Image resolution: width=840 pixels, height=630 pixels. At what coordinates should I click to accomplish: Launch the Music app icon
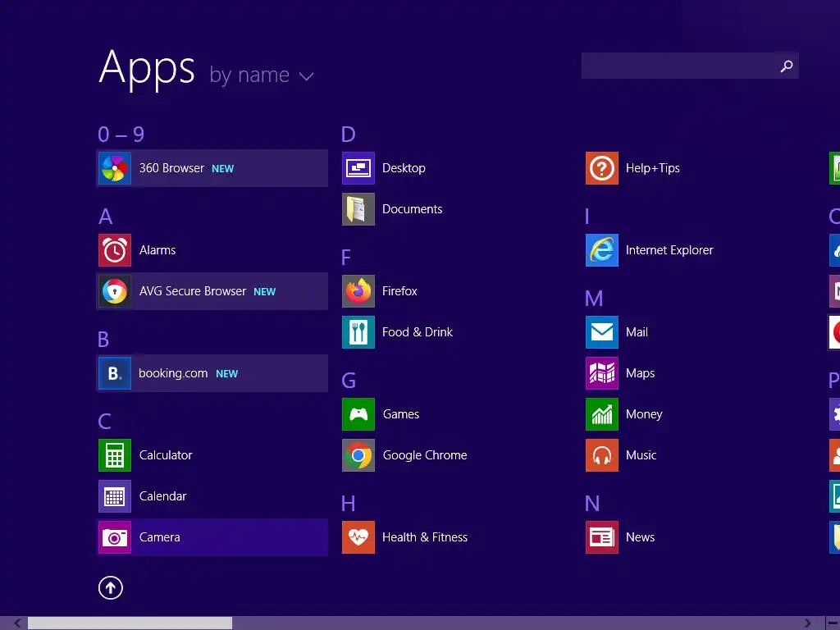[x=602, y=455]
